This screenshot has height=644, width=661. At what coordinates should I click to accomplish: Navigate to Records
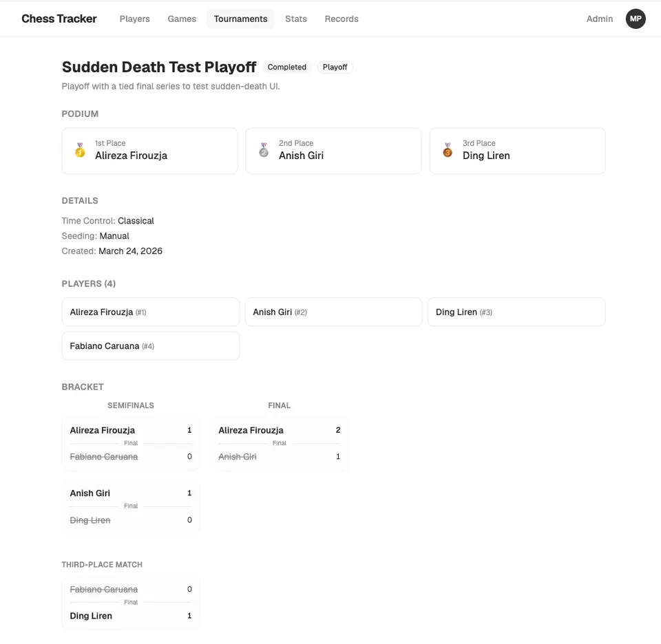point(342,19)
